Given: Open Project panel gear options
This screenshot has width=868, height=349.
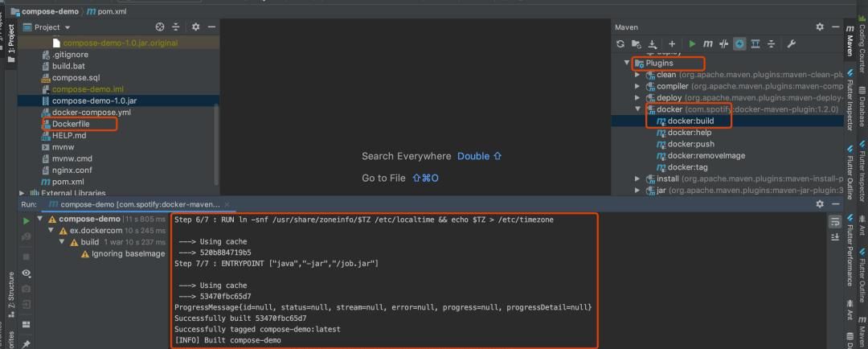Looking at the screenshot, I should pos(195,27).
